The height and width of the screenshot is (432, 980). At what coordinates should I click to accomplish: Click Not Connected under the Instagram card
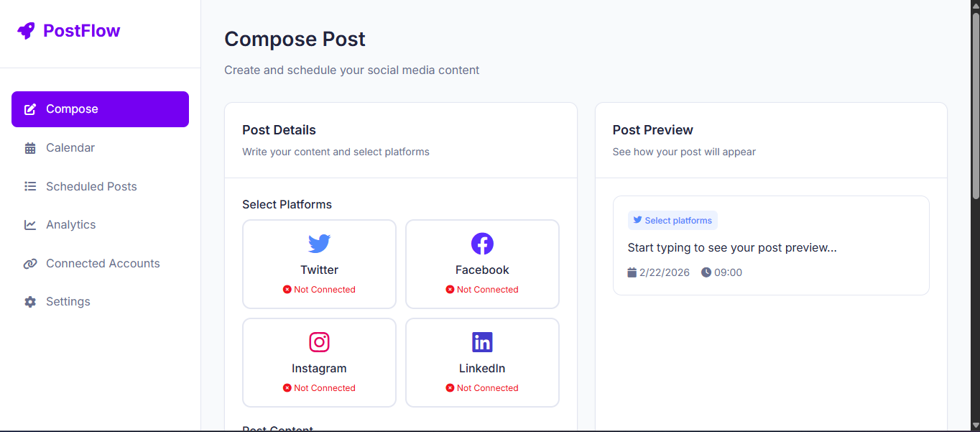pos(319,388)
